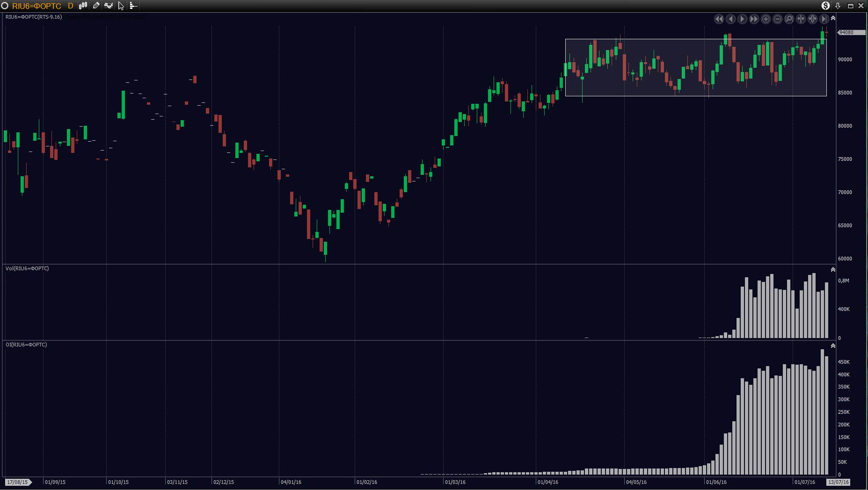Click the RIU6=ФОРТС instrument name in title bar
This screenshot has width=868, height=490.
pos(36,6)
